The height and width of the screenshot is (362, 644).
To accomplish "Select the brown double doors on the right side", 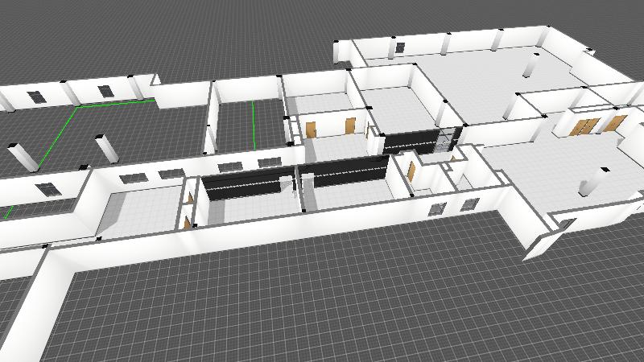I will click(x=585, y=127).
